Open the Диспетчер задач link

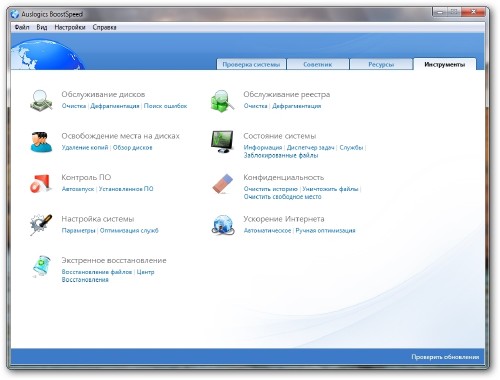311,147
